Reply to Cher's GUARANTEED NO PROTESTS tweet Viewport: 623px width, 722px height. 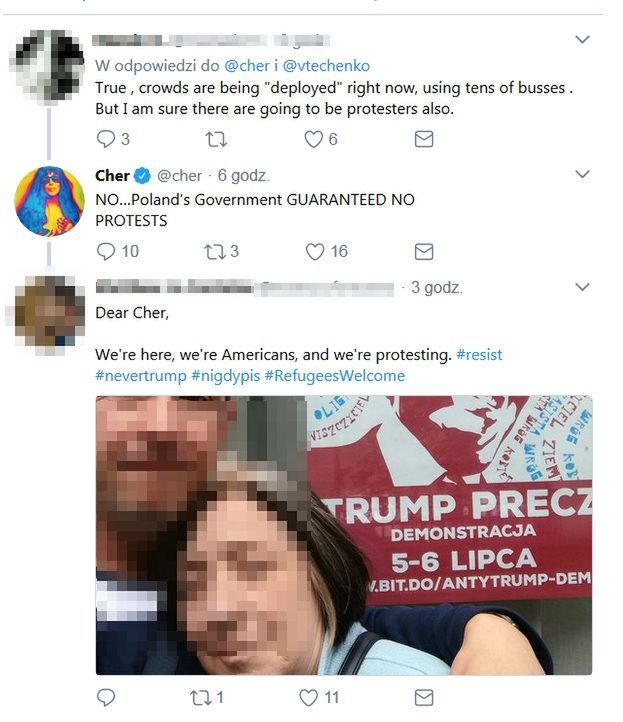click(105, 251)
